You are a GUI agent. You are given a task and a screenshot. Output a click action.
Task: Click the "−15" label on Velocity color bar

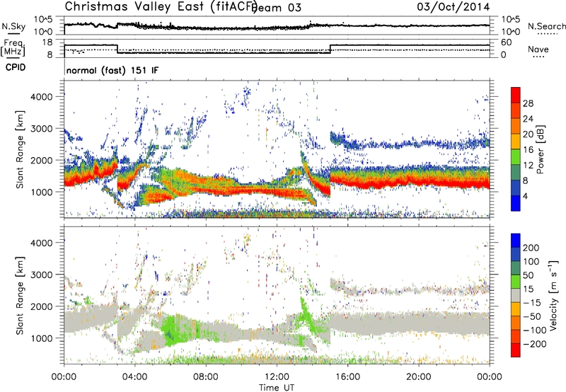532,302
